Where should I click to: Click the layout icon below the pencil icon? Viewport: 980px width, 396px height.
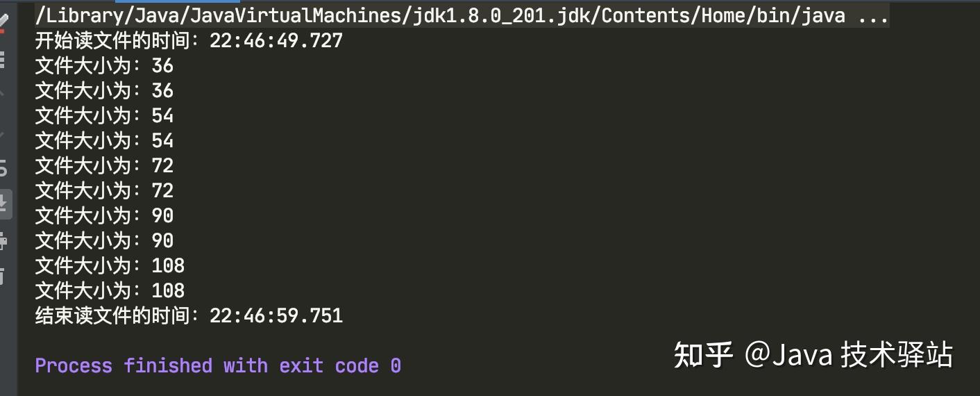pyautogui.click(x=3, y=59)
